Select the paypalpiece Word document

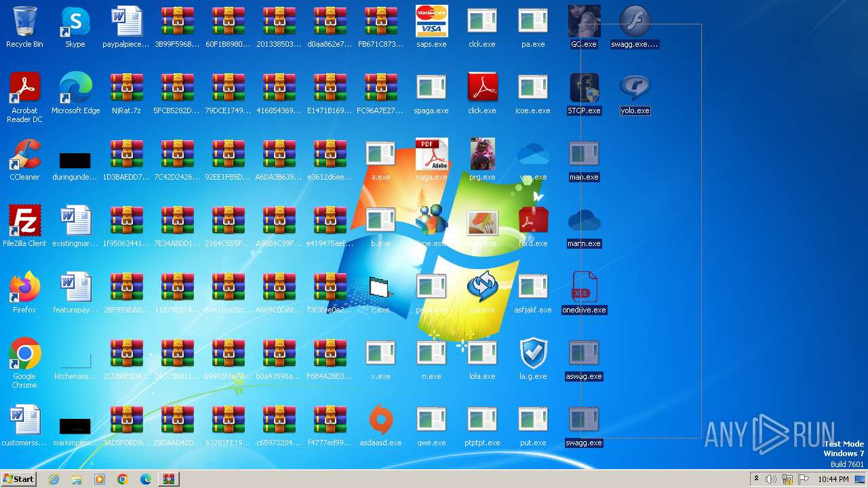126,27
